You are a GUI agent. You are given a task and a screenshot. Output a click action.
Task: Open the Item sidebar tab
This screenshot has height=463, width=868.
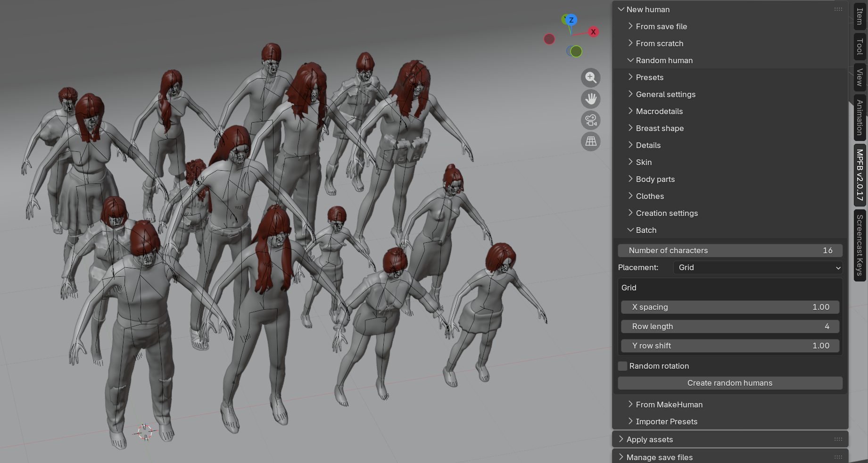click(860, 17)
